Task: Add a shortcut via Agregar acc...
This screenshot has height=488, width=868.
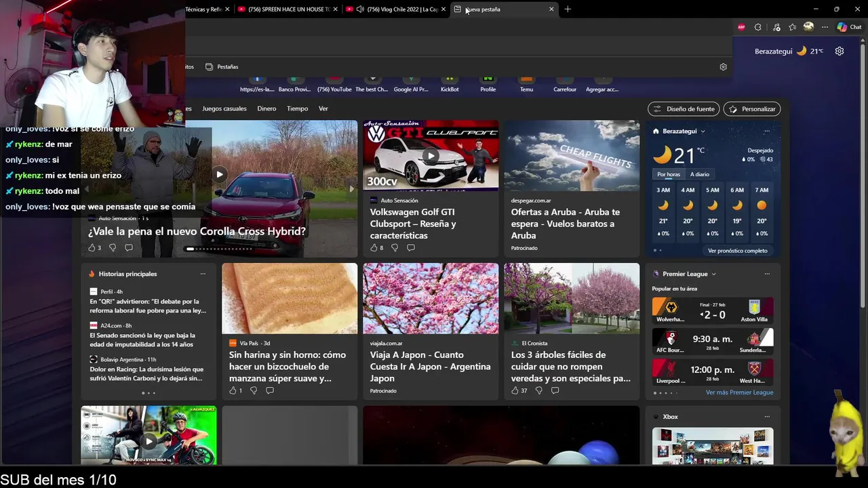Action: (602, 84)
